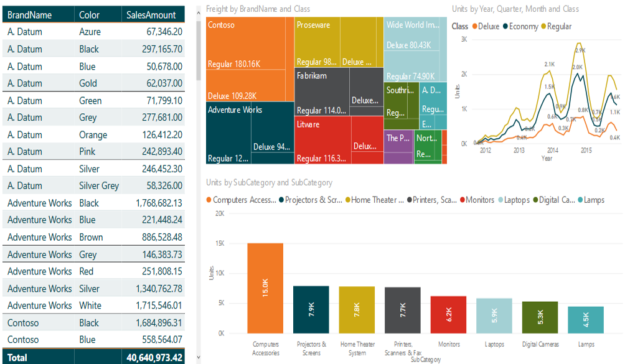Click the orange 15.0K Computers Accessories bar
This screenshot has height=364, width=625.
[x=265, y=288]
